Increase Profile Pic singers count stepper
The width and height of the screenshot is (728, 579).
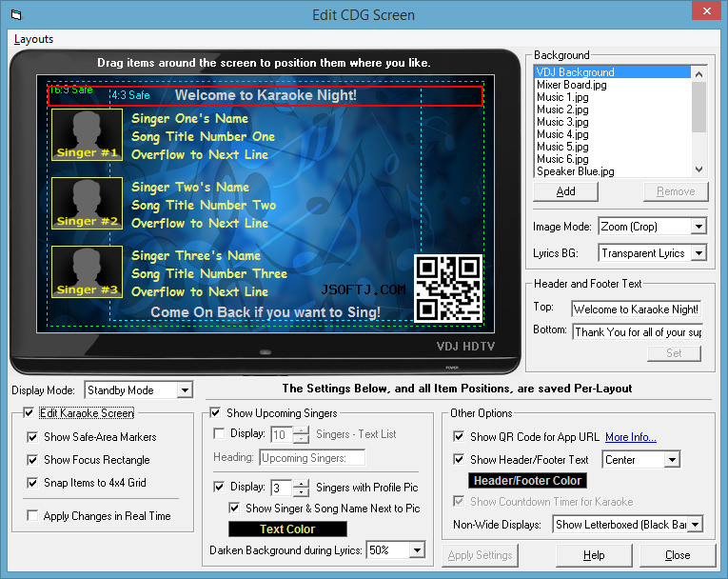pos(302,483)
